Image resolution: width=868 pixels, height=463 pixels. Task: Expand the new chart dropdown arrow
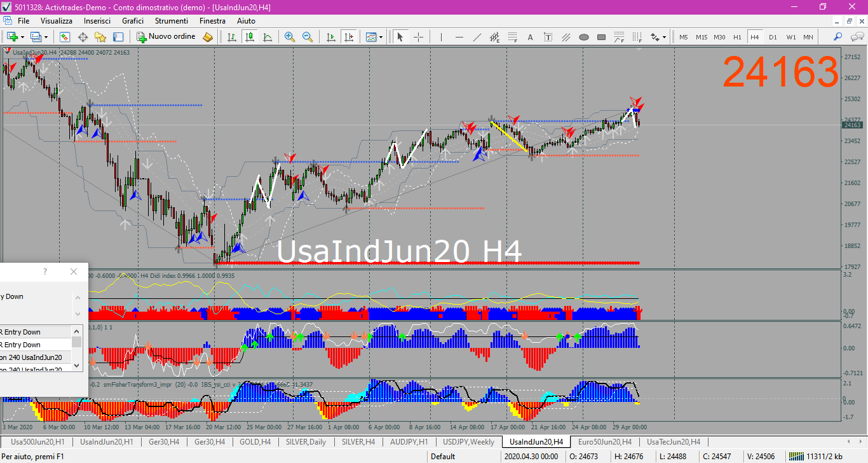(x=23, y=37)
